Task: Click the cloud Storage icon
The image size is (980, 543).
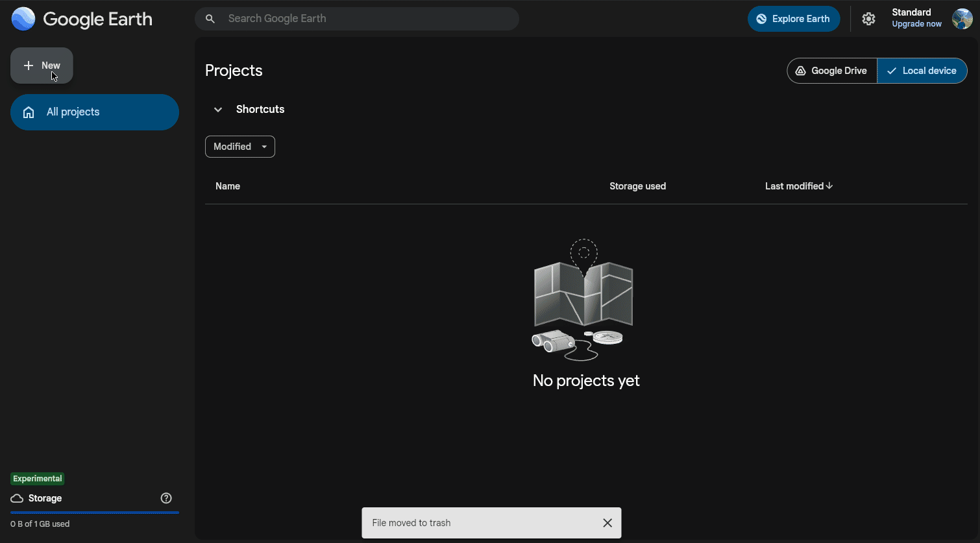Action: pyautogui.click(x=17, y=498)
